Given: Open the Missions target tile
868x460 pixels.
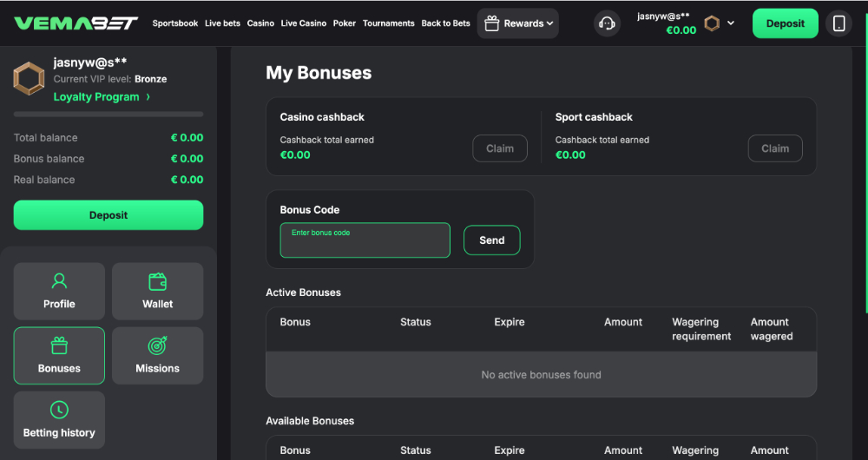Looking at the screenshot, I should pos(157,355).
